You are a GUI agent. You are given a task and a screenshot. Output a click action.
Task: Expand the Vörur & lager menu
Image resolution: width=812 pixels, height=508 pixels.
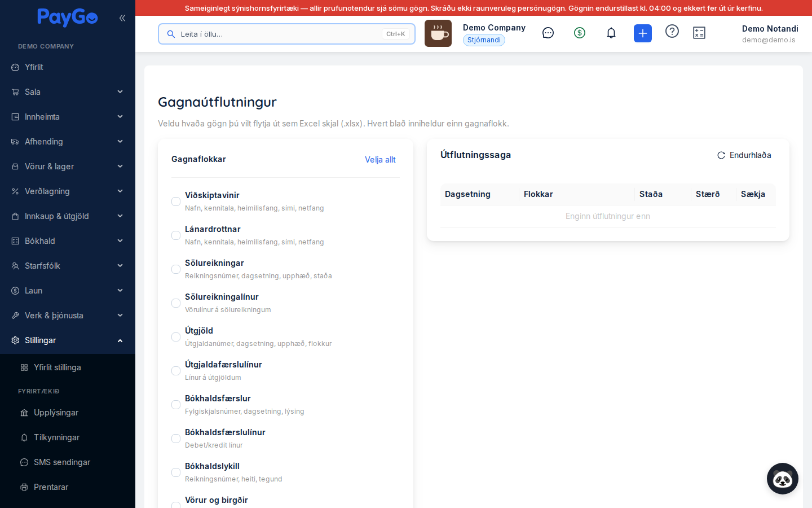click(x=68, y=167)
